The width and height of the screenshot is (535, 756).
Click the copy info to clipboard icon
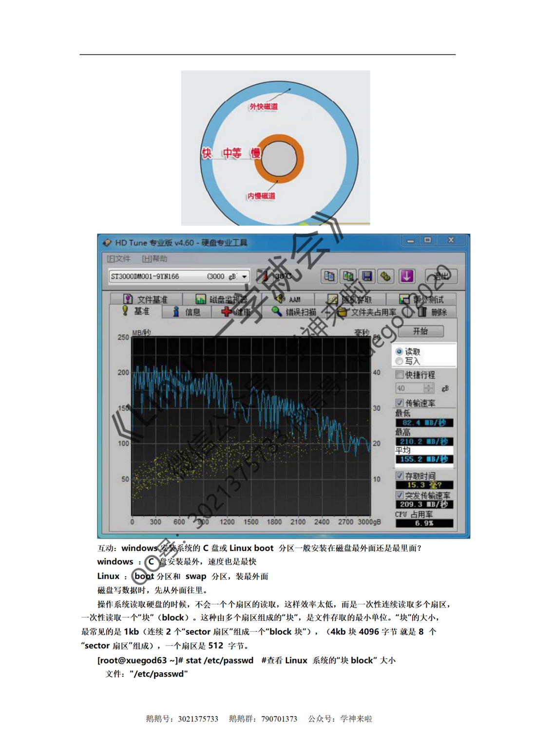329,277
